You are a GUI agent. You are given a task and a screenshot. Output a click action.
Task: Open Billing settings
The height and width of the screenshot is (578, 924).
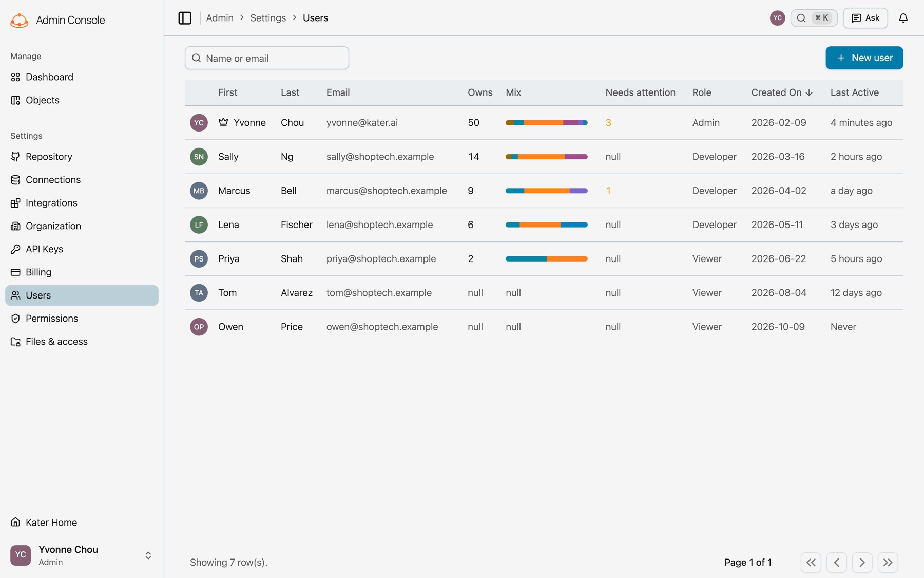pyautogui.click(x=82, y=272)
